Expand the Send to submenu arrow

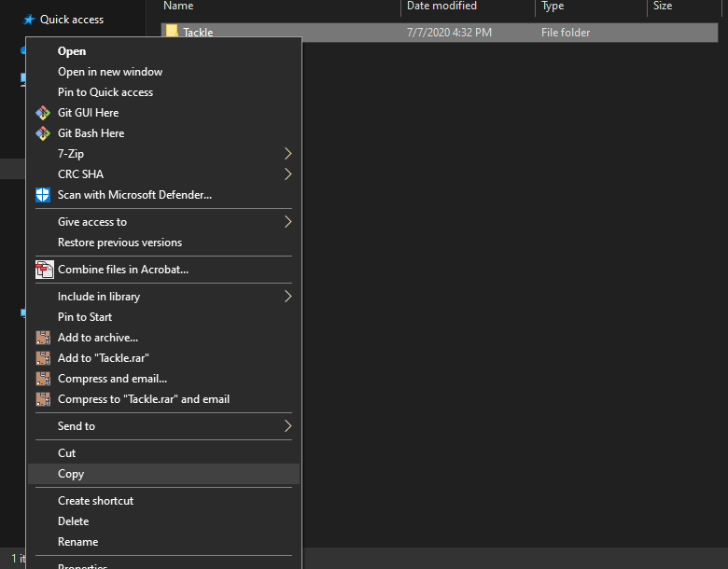click(x=287, y=426)
